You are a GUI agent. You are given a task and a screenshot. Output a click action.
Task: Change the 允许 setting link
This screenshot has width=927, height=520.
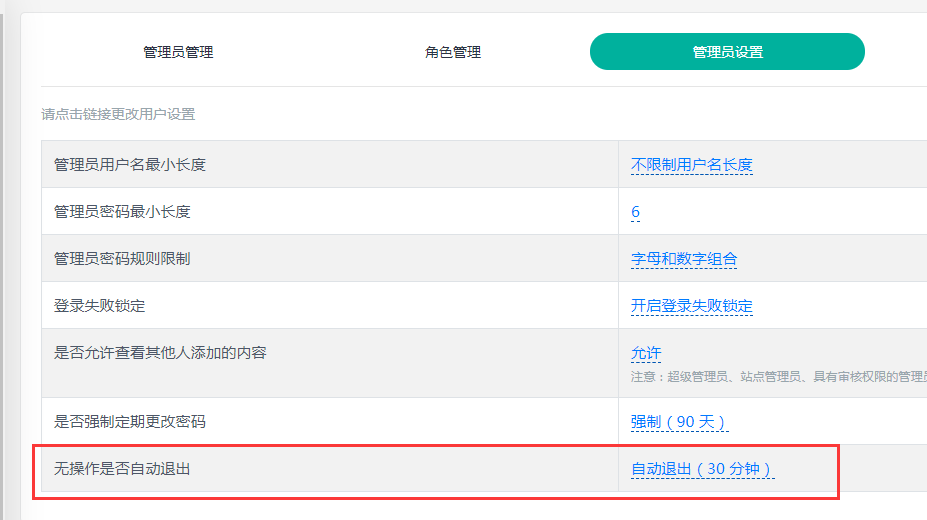pyautogui.click(x=646, y=353)
